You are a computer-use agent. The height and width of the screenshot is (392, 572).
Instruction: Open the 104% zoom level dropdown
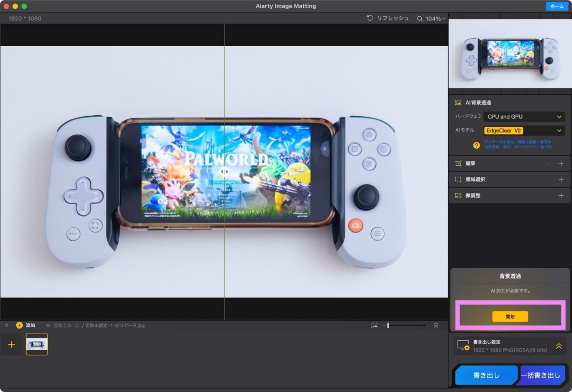click(436, 19)
